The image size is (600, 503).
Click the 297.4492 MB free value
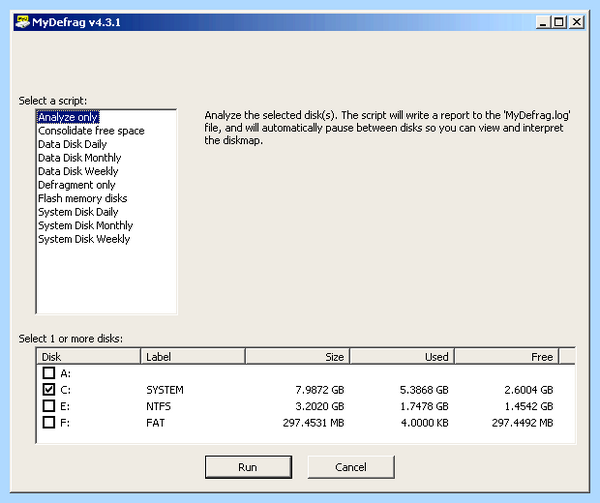pyautogui.click(x=522, y=423)
